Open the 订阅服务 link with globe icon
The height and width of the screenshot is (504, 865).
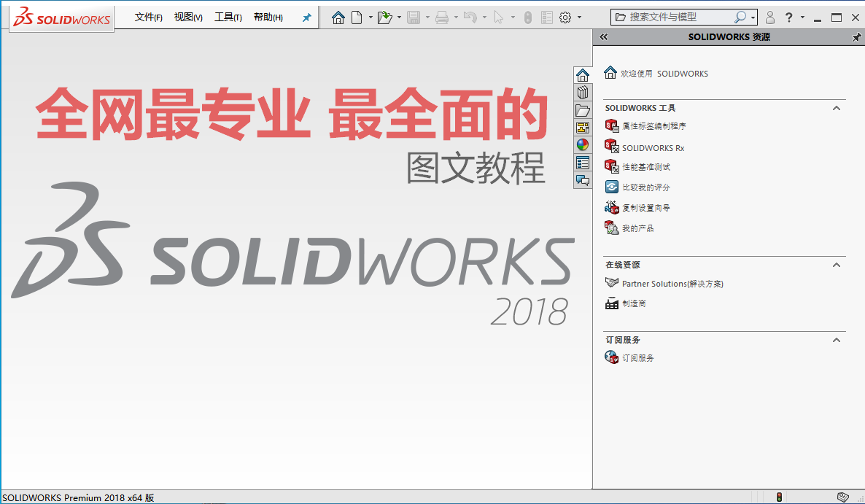click(x=629, y=358)
